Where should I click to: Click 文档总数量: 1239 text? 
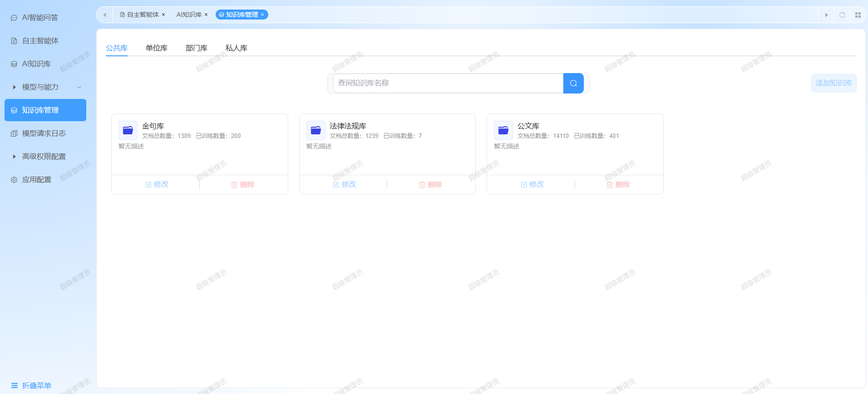coord(354,136)
